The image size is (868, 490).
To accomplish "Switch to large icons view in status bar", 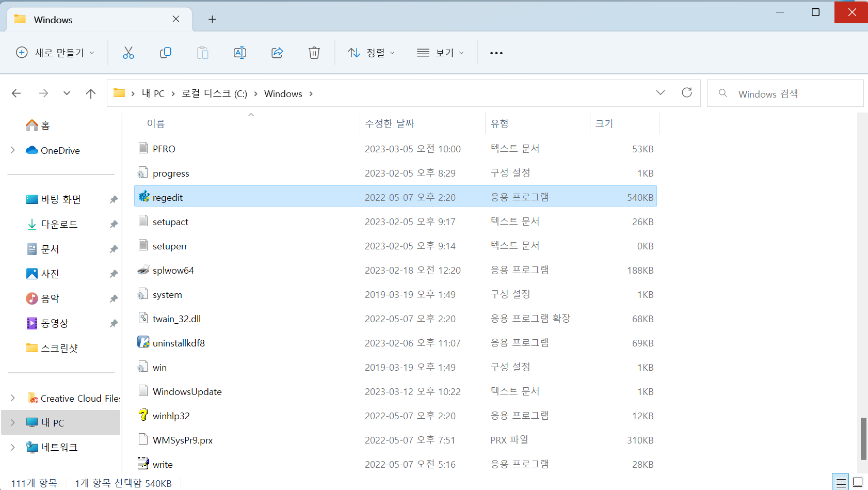I will click(858, 483).
